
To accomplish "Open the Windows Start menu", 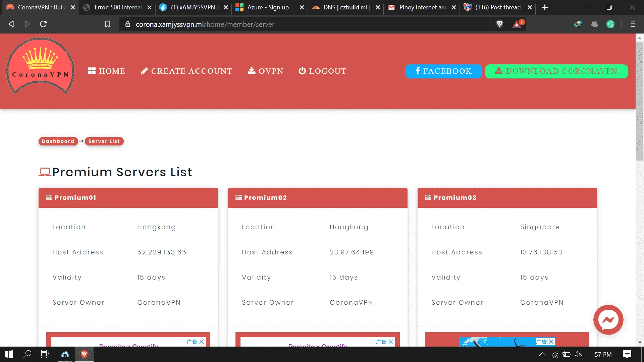I will point(9,354).
